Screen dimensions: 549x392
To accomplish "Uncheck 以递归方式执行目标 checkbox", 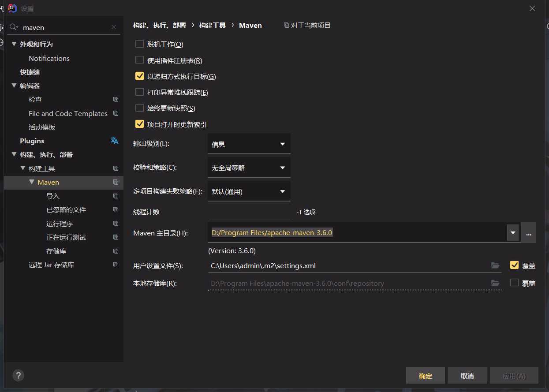I will click(139, 76).
